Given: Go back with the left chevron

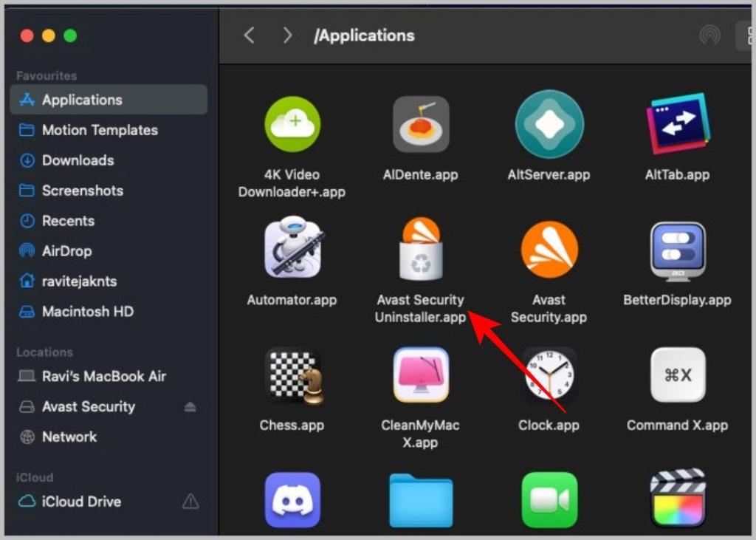Looking at the screenshot, I should tap(249, 35).
